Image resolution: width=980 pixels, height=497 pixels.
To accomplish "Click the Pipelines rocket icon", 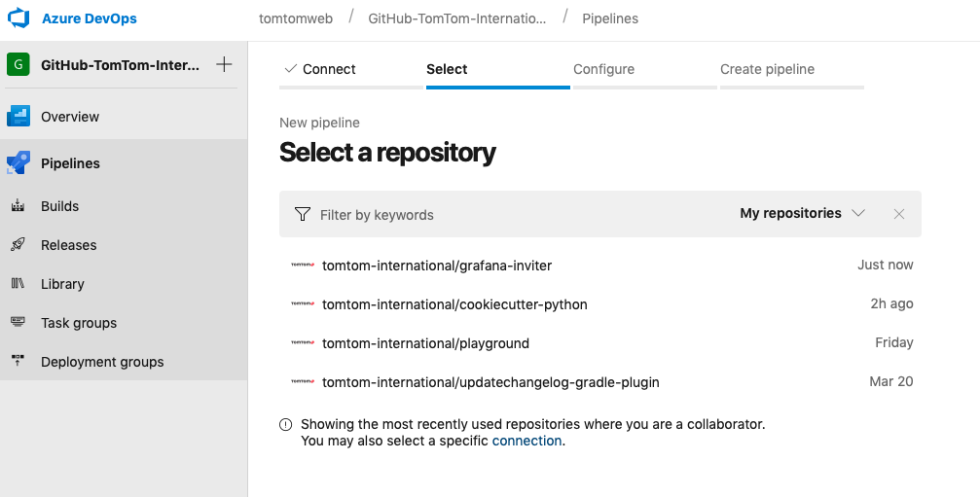I will coord(18,163).
